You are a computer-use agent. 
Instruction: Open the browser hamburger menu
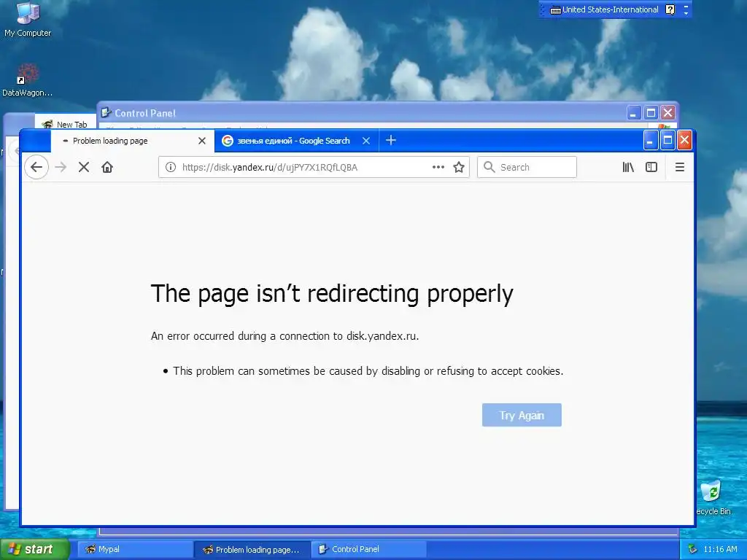[680, 167]
